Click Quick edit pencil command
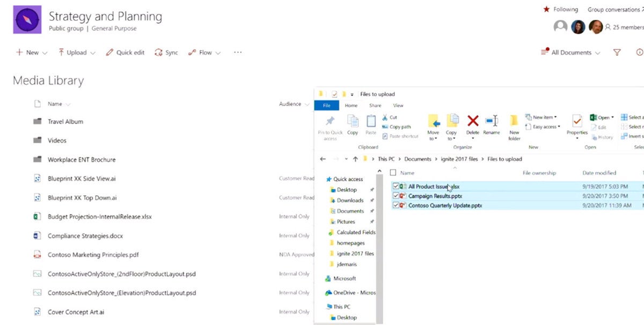Image resolution: width=644 pixels, height=325 pixels. [x=125, y=53]
